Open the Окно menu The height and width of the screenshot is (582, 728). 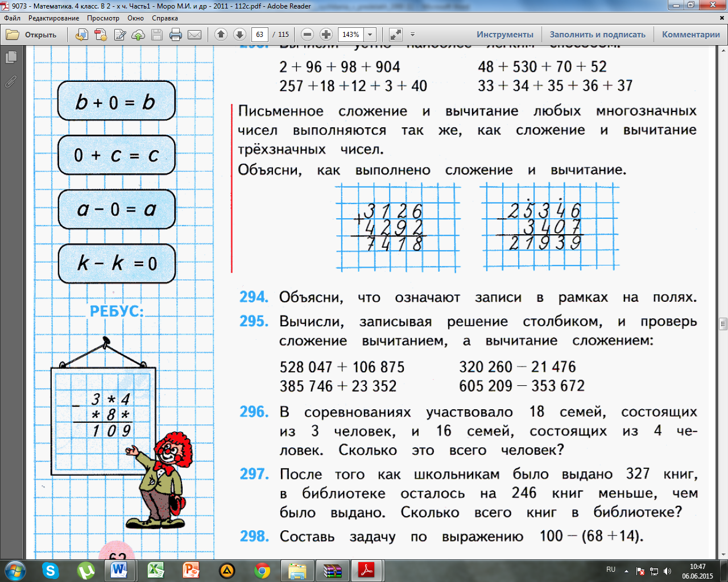tap(136, 18)
